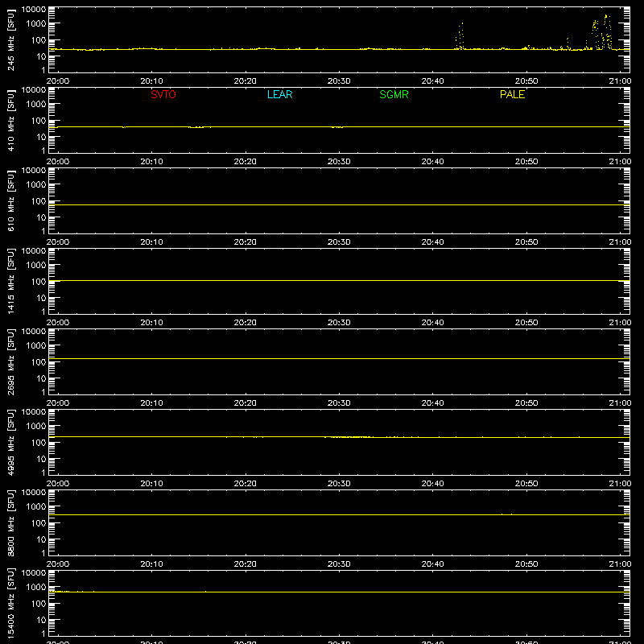Click 20:10 tick label under 410 MHz panel

pos(151,162)
